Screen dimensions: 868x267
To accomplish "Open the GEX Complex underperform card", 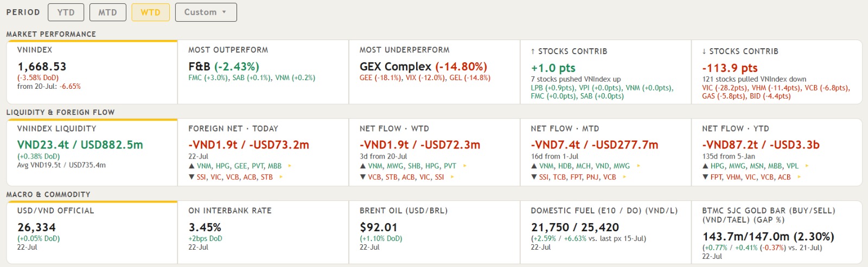I will [x=435, y=72].
